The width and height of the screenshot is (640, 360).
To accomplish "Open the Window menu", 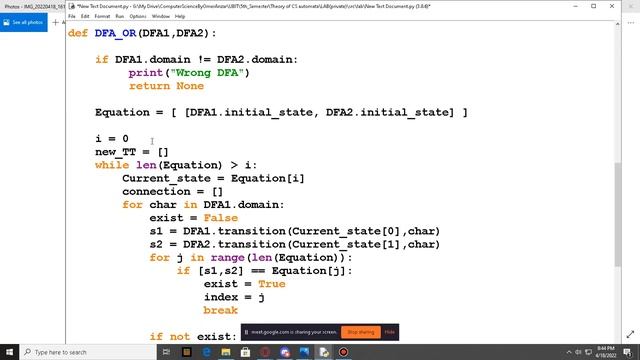I will click(160, 16).
